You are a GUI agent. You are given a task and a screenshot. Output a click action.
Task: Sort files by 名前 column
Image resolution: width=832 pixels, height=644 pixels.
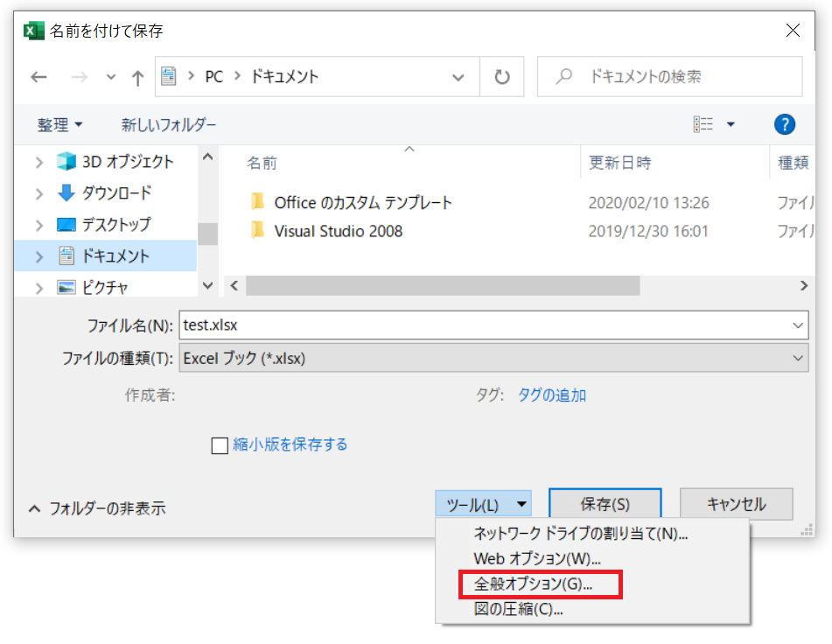click(262, 163)
